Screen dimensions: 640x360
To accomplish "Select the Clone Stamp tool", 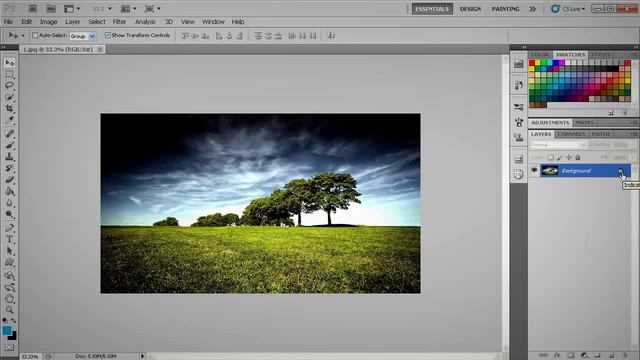I will coord(9,156).
